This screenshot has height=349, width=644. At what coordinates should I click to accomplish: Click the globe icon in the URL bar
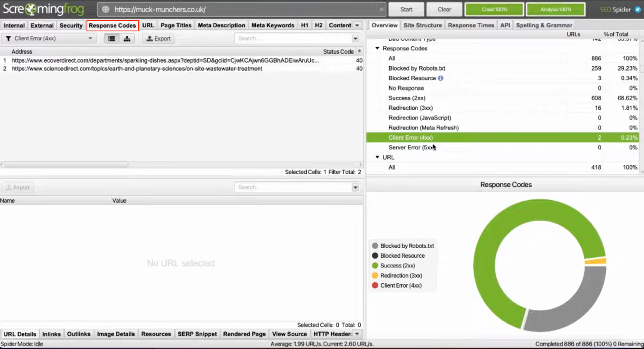click(x=105, y=9)
